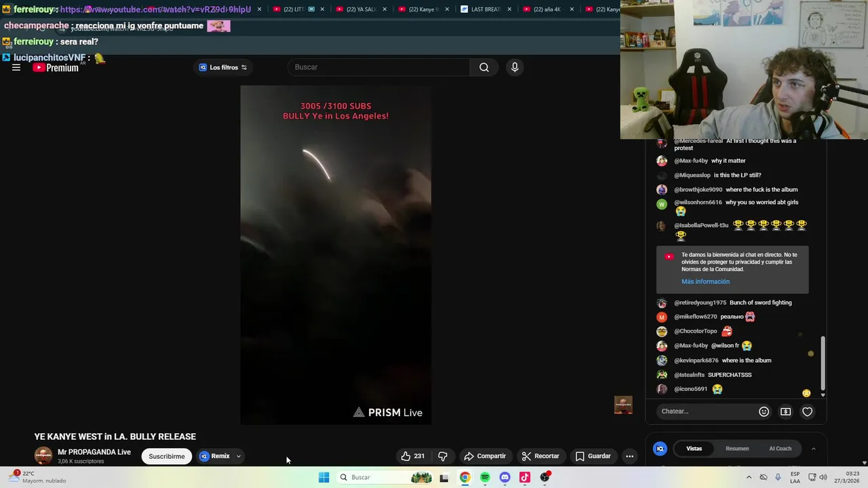The height and width of the screenshot is (488, 868).
Task: Like the video with thumbs up
Action: tap(413, 456)
